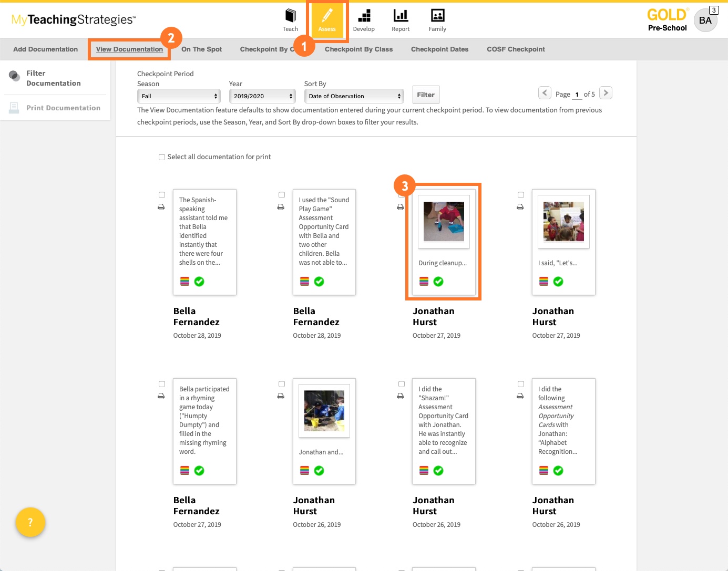The width and height of the screenshot is (728, 571).
Task: Print the first Bella Fernandez documentation card
Action: [x=161, y=207]
